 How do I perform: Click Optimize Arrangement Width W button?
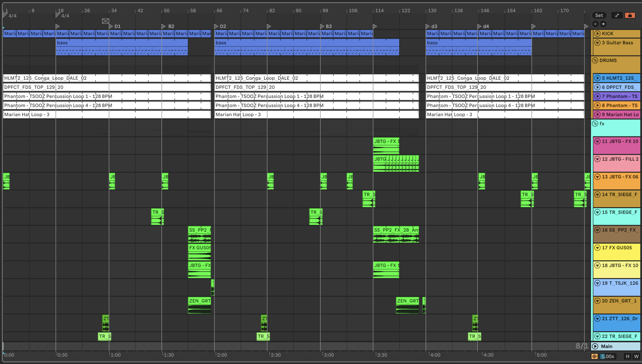click(x=636, y=356)
